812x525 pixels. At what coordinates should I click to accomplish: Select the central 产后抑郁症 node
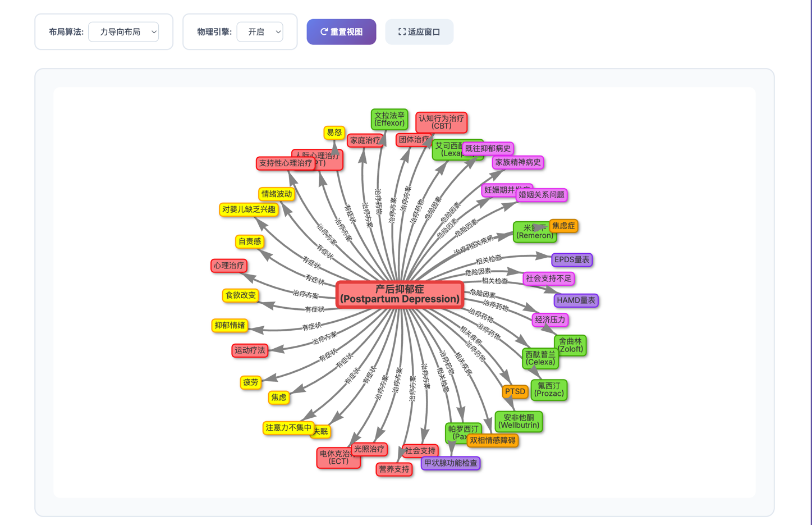[400, 294]
